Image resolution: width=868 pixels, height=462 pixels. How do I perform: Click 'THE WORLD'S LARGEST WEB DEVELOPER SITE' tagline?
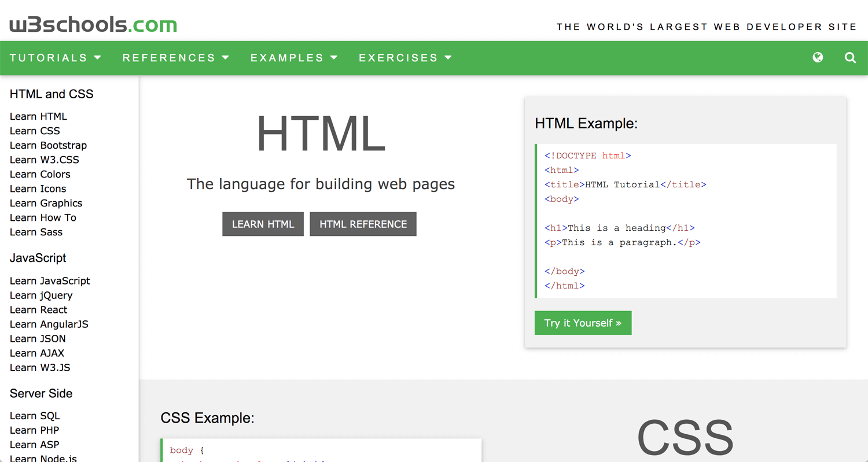[x=707, y=27]
